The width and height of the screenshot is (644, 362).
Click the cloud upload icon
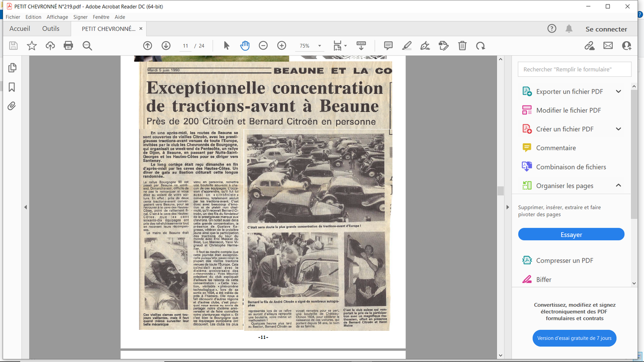(x=50, y=46)
